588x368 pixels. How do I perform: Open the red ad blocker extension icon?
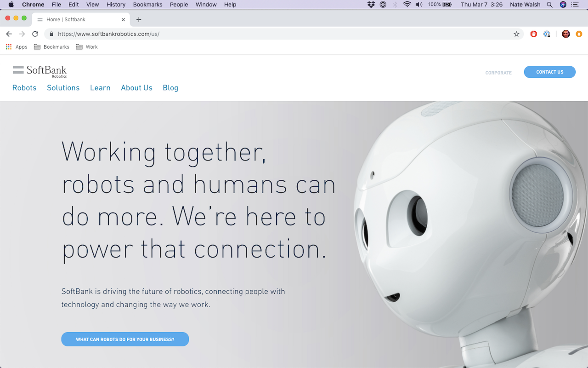[x=533, y=34]
